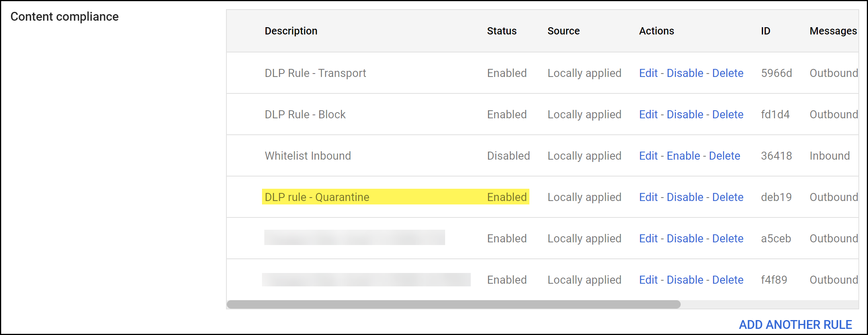Click the Status column header
The width and height of the screenshot is (868, 335).
pos(501,31)
